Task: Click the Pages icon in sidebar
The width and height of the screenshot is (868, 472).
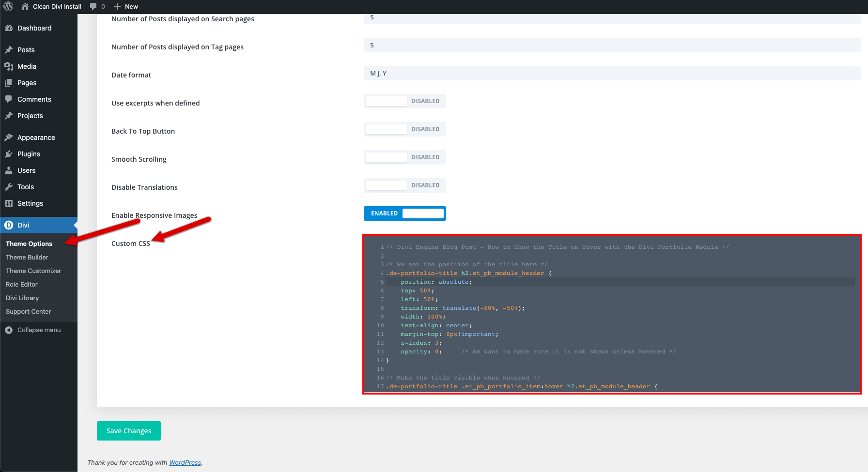Action: (9, 83)
